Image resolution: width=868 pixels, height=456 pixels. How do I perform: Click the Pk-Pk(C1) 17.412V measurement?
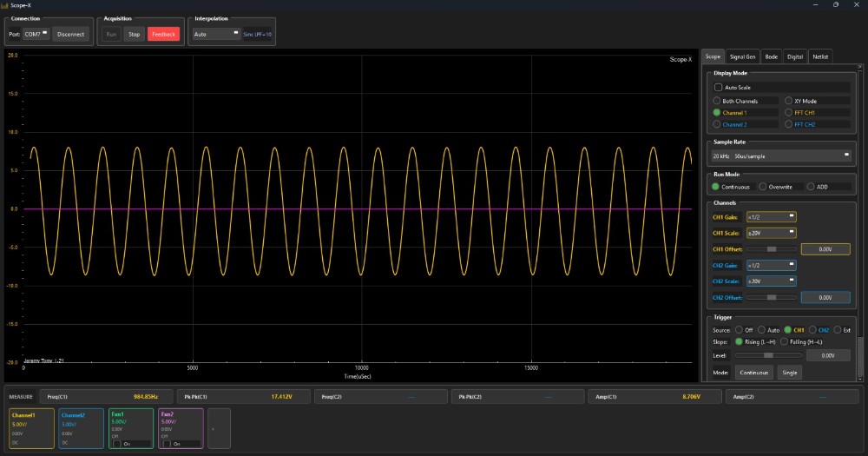[243, 397]
